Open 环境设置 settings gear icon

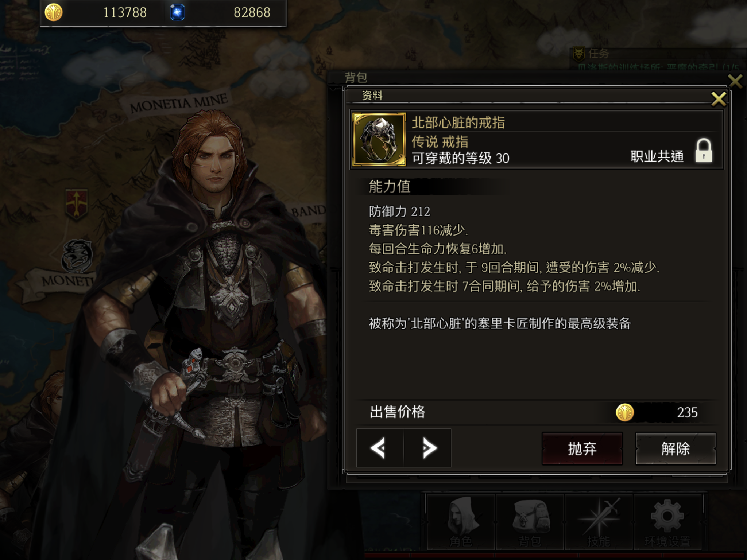pyautogui.click(x=667, y=522)
